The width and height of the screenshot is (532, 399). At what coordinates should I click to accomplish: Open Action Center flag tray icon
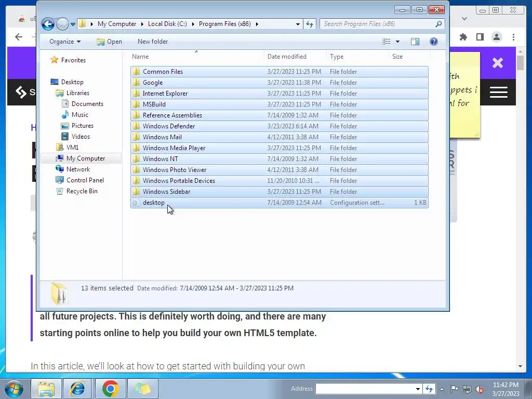point(454,389)
